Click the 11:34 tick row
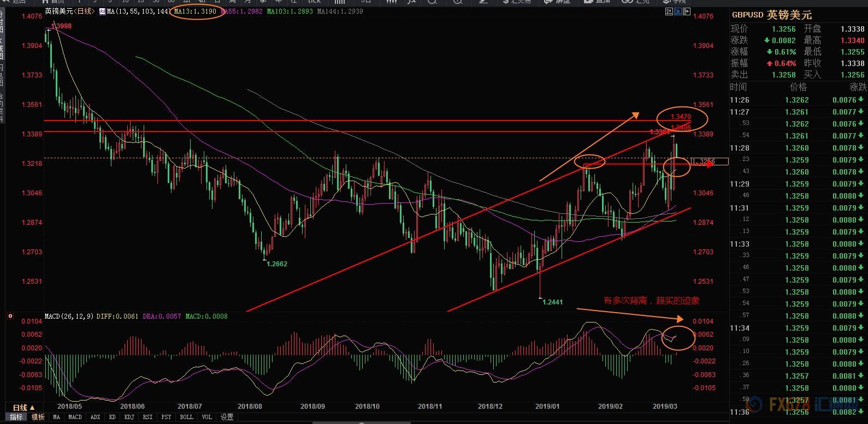 coord(799,328)
